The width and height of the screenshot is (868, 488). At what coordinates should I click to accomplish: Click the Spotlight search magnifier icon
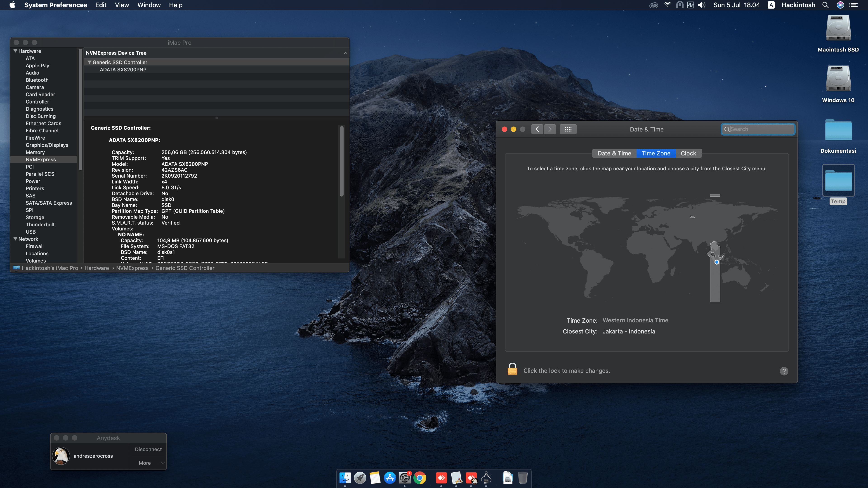[x=825, y=5]
